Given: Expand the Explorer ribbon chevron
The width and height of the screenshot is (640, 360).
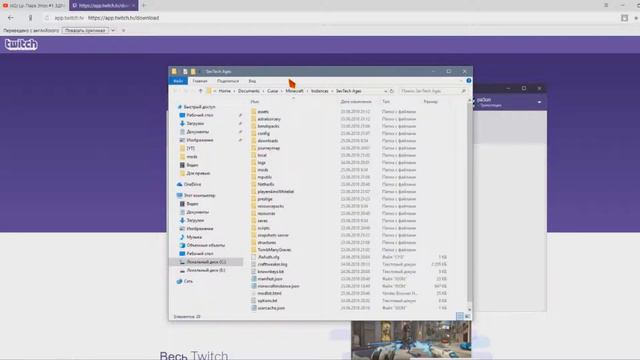Looking at the screenshot, I should point(461,81).
